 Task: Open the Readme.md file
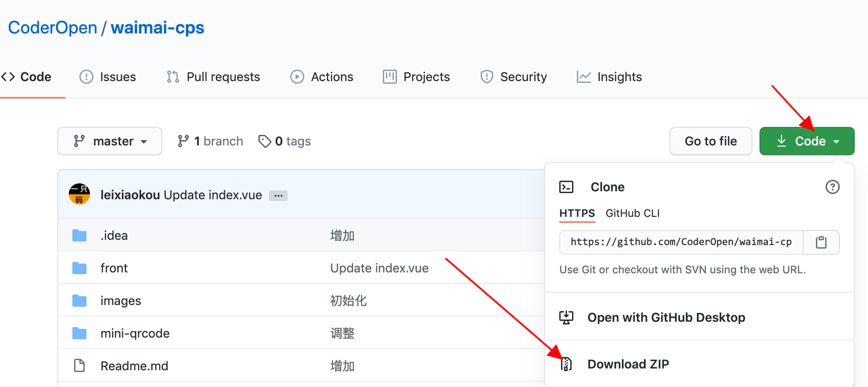134,366
